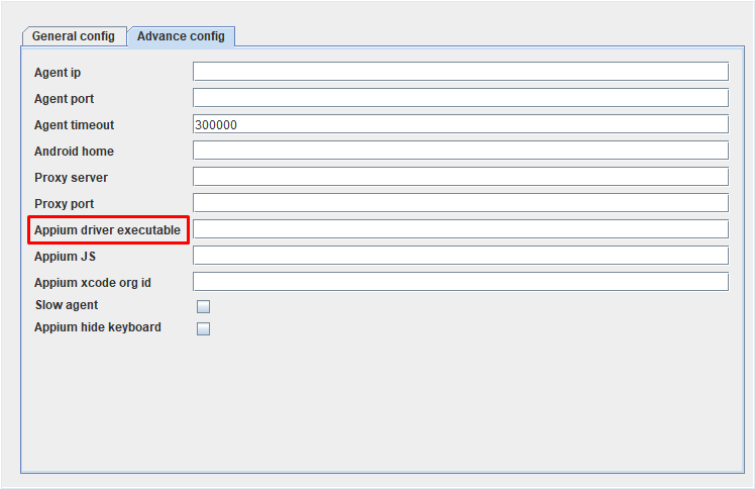Click the Agent timeout label

74,125
